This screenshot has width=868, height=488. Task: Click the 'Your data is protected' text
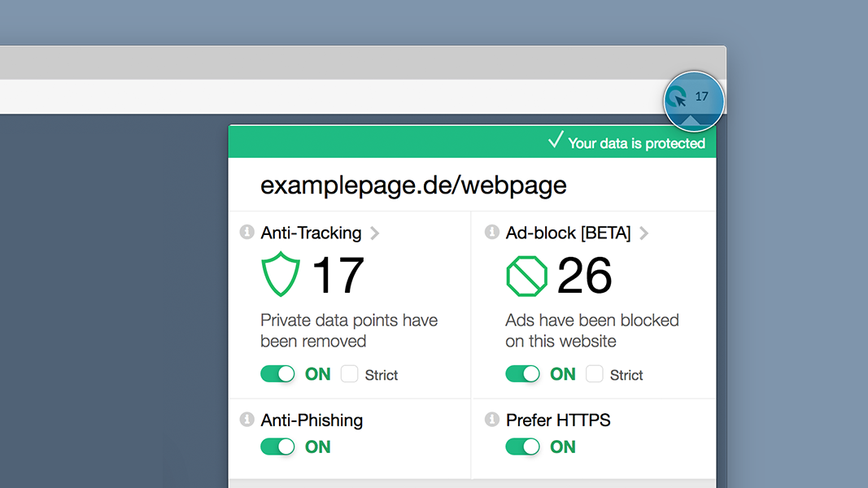(637, 143)
